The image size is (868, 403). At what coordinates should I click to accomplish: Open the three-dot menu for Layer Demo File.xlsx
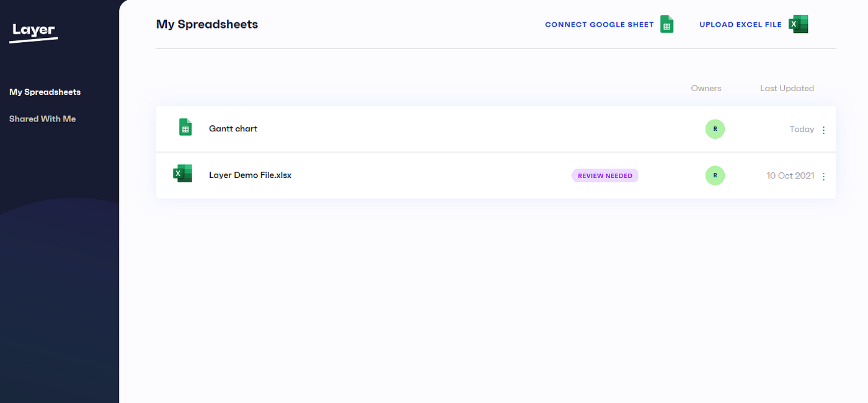(x=823, y=176)
